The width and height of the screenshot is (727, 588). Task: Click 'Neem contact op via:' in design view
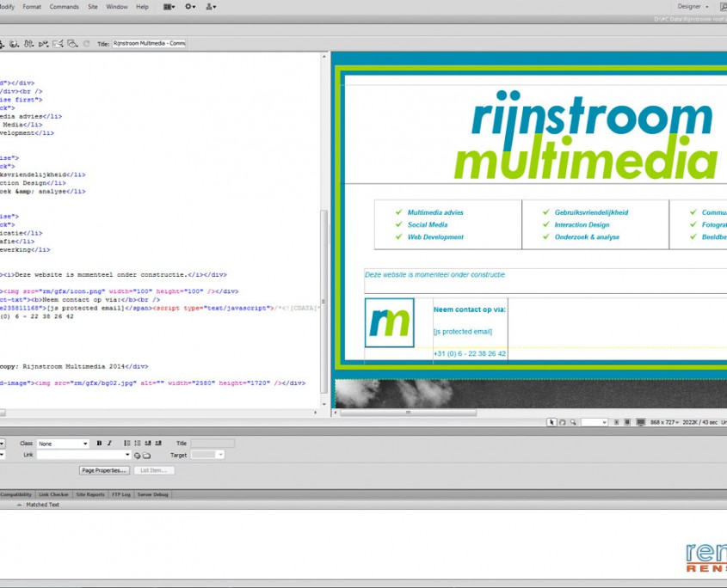[470, 309]
